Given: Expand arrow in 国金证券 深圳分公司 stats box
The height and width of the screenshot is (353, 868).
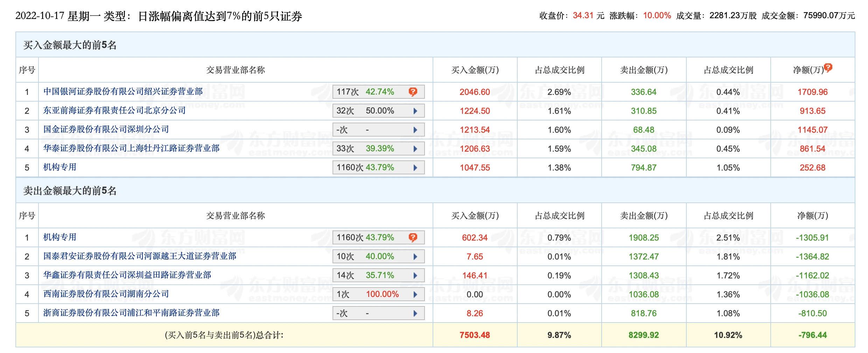Looking at the screenshot, I should tap(415, 130).
